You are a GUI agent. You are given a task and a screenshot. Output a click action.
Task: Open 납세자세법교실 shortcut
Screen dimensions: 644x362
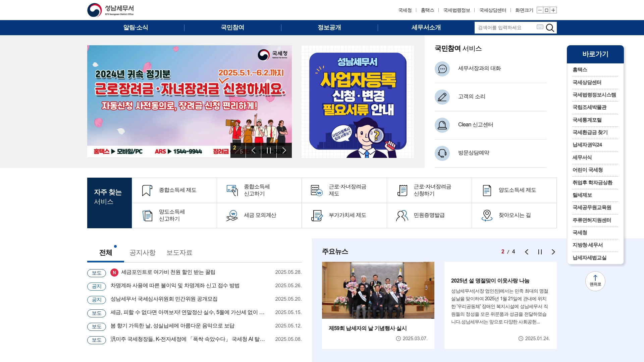[x=589, y=258]
